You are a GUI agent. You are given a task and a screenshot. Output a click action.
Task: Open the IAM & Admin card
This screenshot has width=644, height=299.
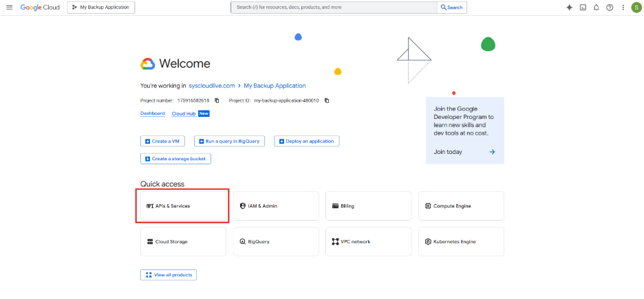(276, 206)
